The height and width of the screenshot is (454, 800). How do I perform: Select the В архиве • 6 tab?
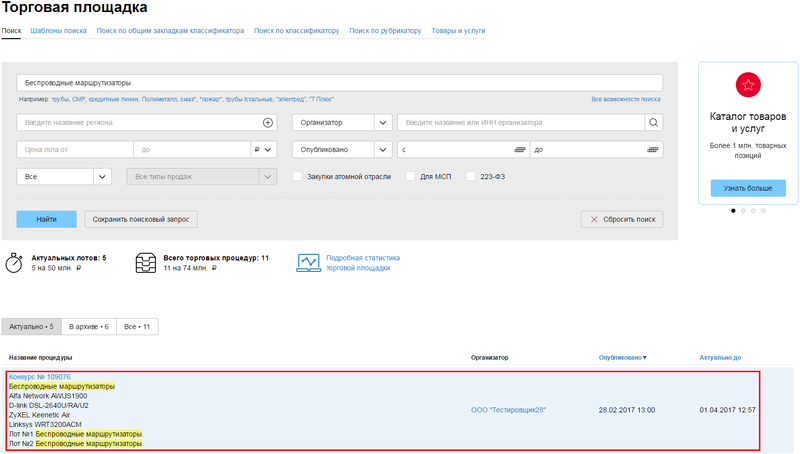[x=88, y=327]
